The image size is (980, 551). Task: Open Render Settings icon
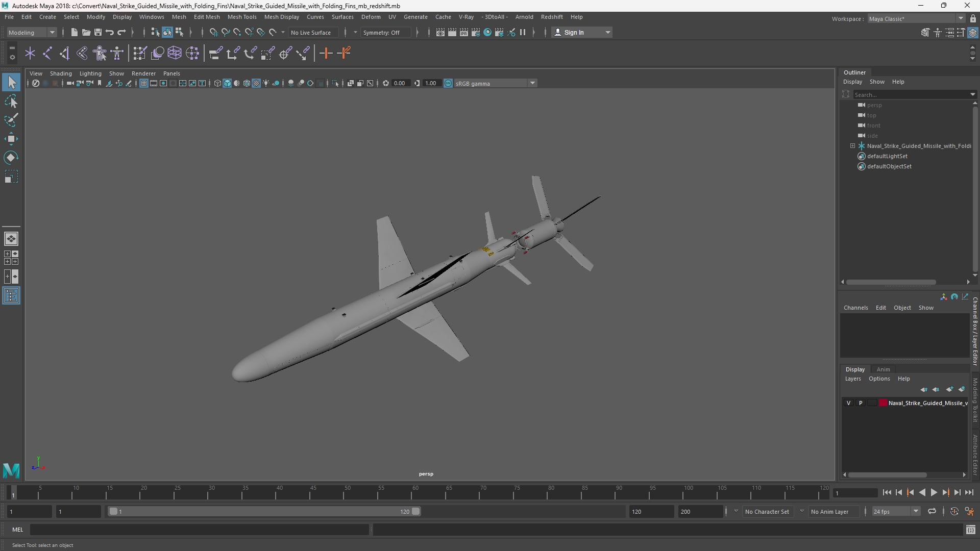(x=476, y=32)
